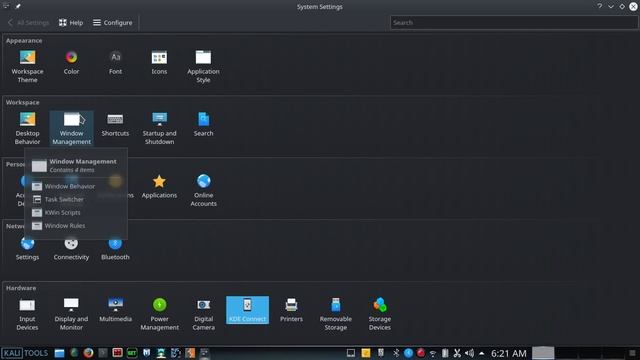Open Bluetooth tray icon
The width and height of the screenshot is (640, 360).
click(396, 353)
